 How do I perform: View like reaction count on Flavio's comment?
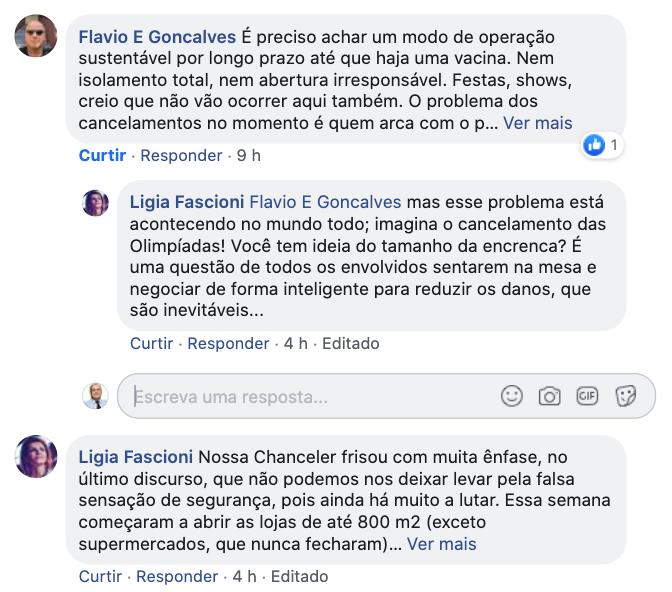[602, 146]
